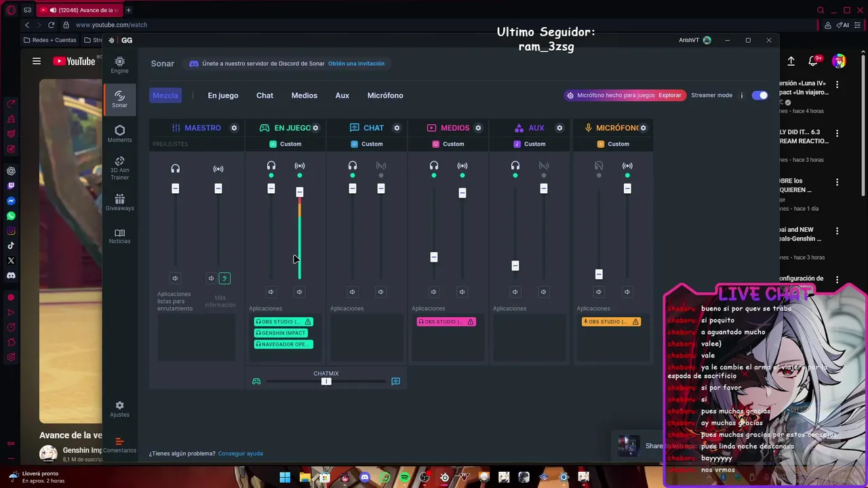Toggle Micrófono headphone monitoring icon
The width and height of the screenshot is (868, 488).
tap(599, 166)
